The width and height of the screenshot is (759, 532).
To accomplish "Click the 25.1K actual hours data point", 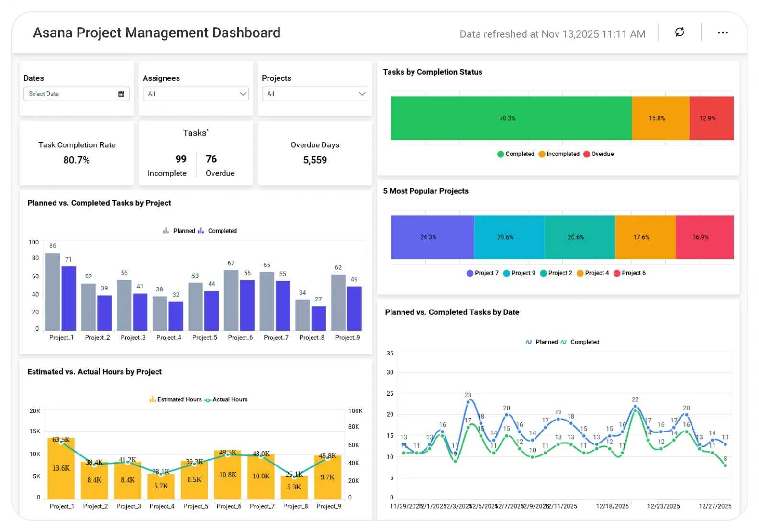I will click(294, 477).
